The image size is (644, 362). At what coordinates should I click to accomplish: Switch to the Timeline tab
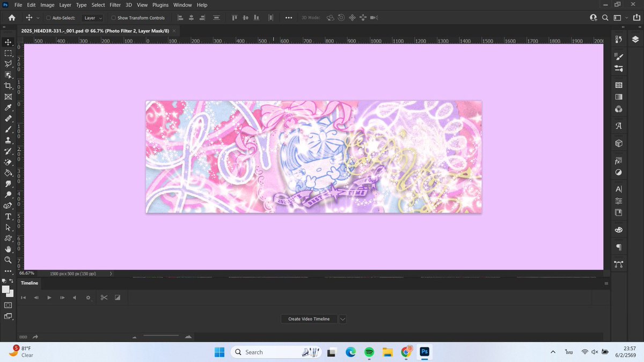coord(30,283)
